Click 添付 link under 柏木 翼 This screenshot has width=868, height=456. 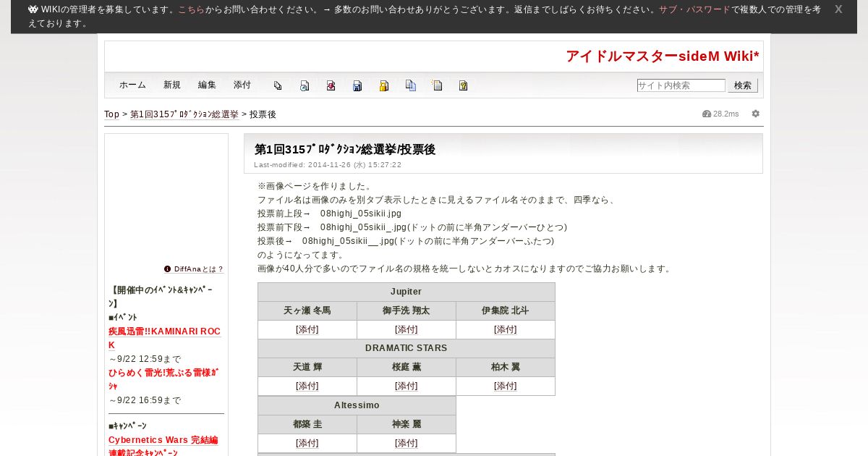[506, 386]
